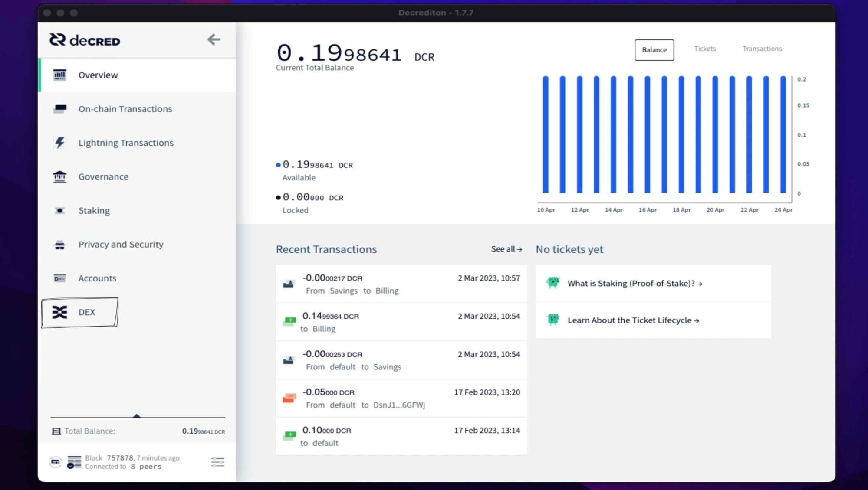The image size is (868, 490).
Task: Click the Overview chart icon
Action: point(59,75)
